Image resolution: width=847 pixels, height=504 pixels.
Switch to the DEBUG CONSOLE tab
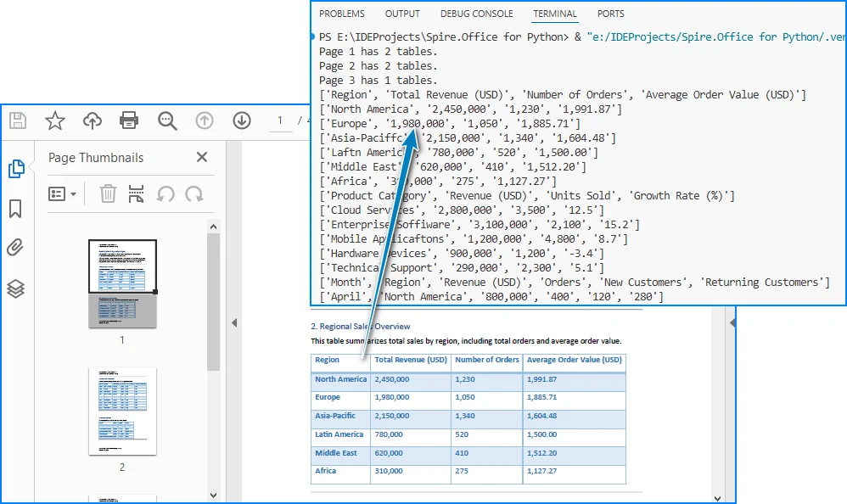pos(479,14)
